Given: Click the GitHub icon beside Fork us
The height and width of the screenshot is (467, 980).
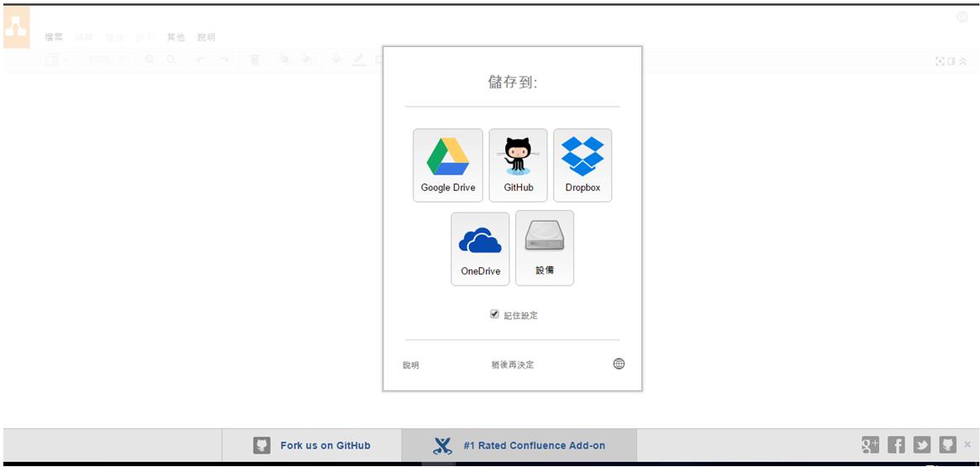Looking at the screenshot, I should [262, 445].
